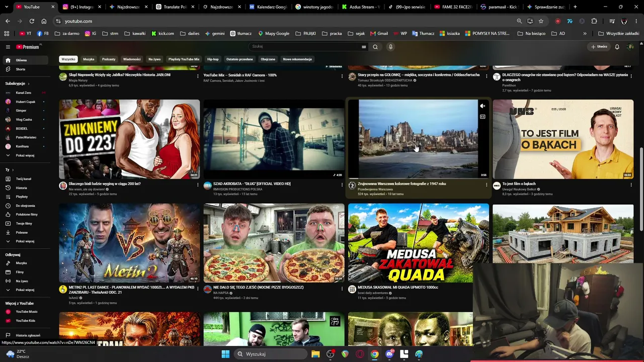Expand the Ty section header arrow
Screen dimensions: 644x362
tap(13, 170)
